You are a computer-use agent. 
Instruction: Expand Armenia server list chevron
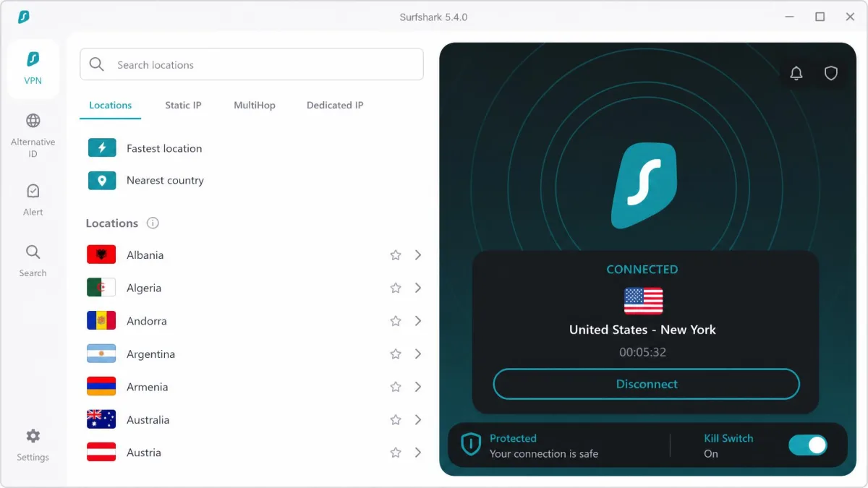[418, 387]
